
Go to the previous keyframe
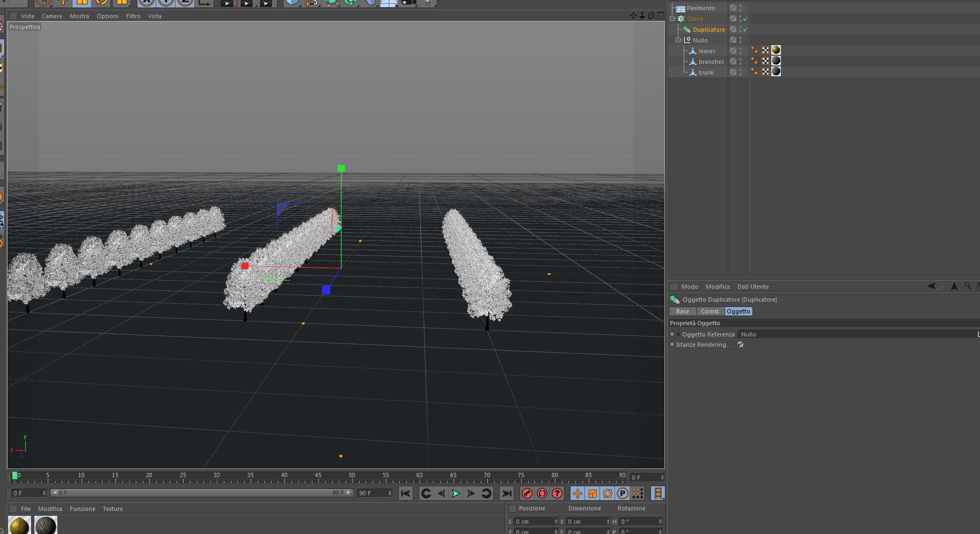coord(426,493)
